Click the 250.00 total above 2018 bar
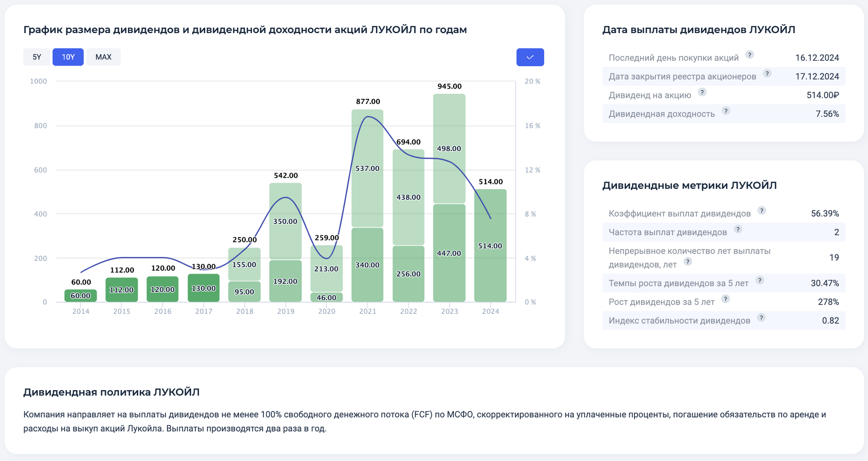Screen dimensions: 868x461 click(245, 240)
